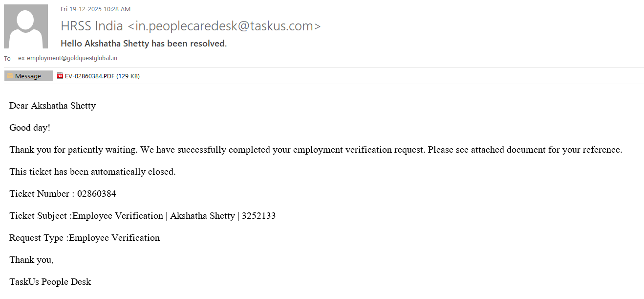
Task: Click the "Dear Akshatha Shetty" greeting line
Action: 52,106
